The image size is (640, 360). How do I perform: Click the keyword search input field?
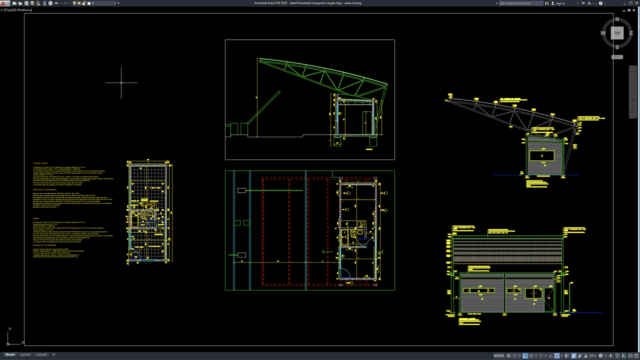521,3
